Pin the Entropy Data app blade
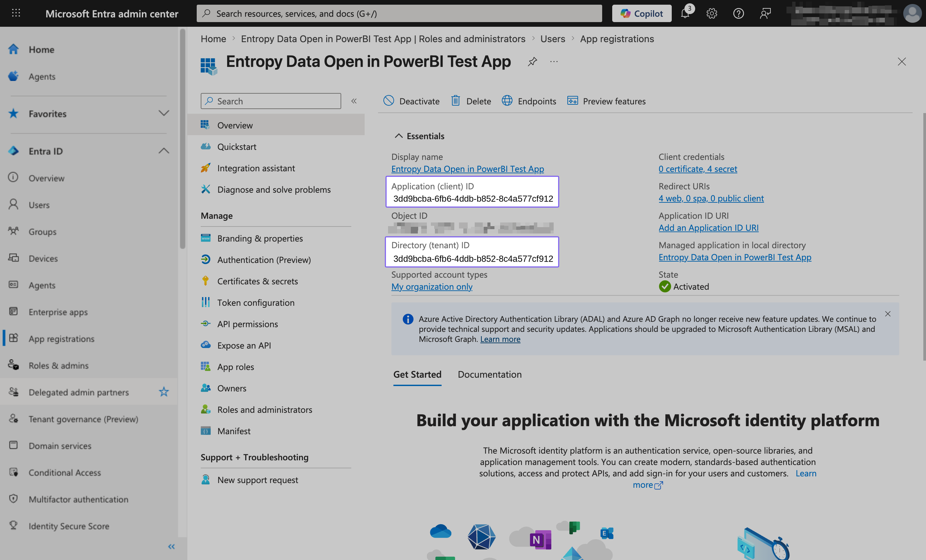 pyautogui.click(x=532, y=61)
